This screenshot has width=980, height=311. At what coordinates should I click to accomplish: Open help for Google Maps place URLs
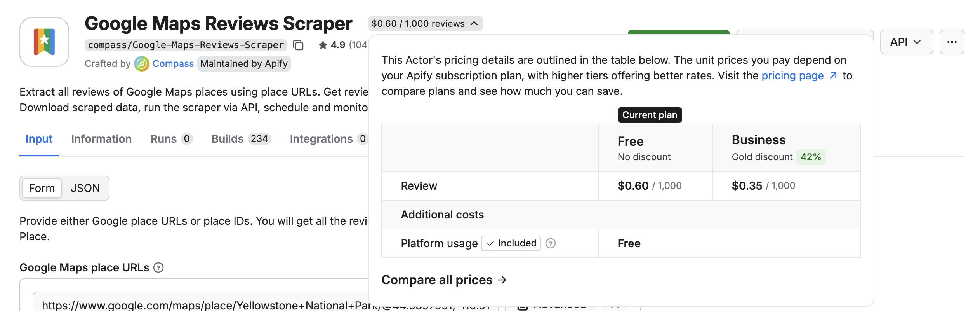159,267
